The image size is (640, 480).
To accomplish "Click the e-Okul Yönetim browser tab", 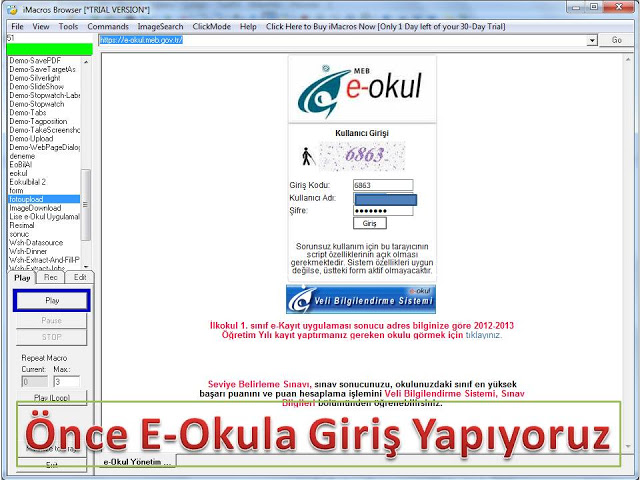I will (137, 462).
